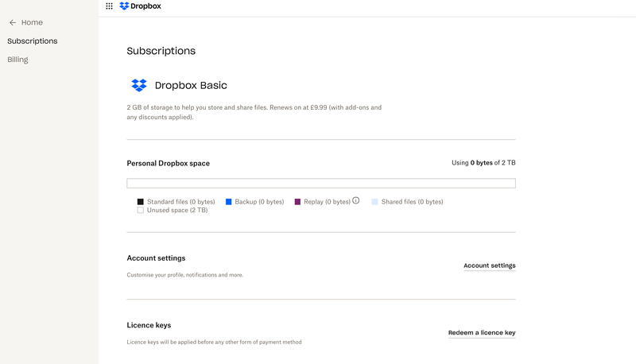Click the storage usage progress bar
This screenshot has height=364, width=636.
(321, 184)
